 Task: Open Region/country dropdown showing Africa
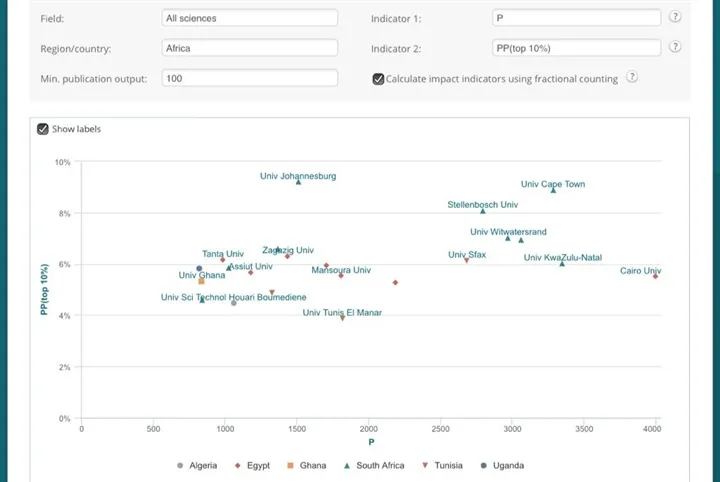(249, 48)
